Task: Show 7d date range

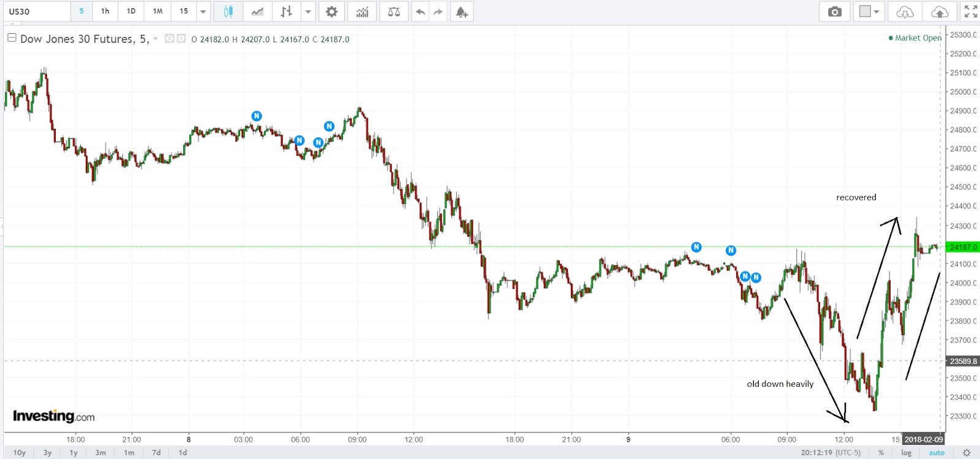Action: tap(156, 453)
